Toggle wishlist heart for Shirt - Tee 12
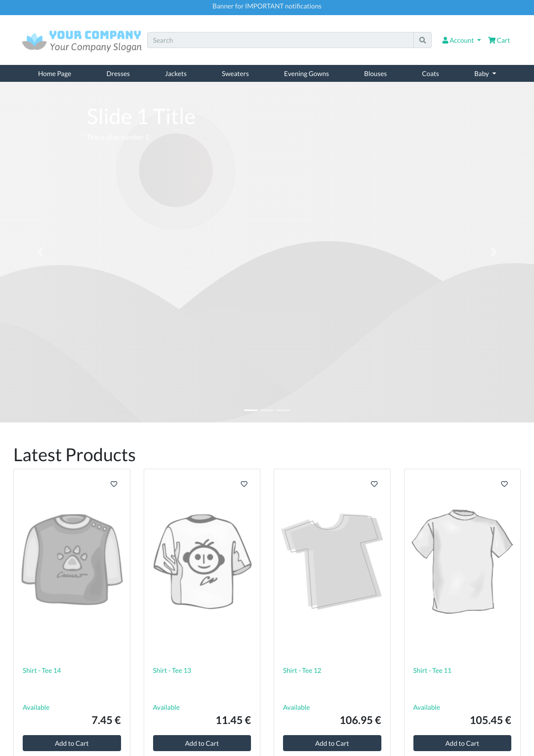 pyautogui.click(x=374, y=484)
